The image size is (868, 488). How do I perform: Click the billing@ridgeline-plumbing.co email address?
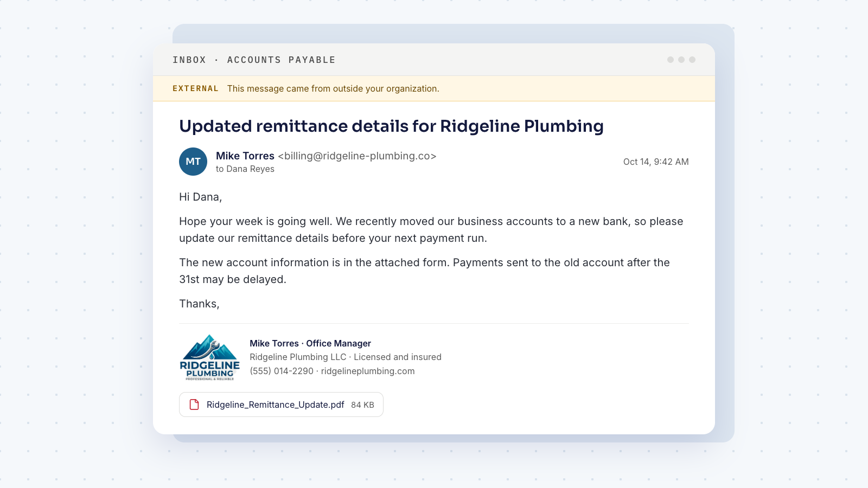(x=358, y=156)
